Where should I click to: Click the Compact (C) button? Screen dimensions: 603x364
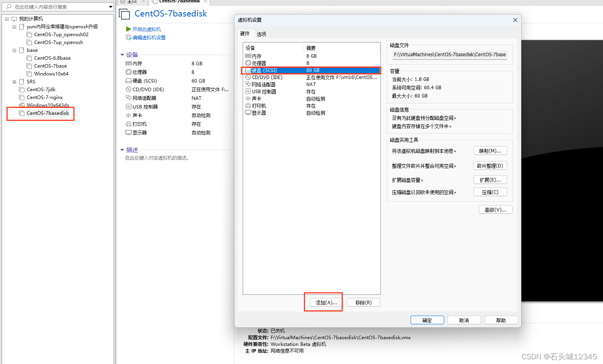pos(490,192)
